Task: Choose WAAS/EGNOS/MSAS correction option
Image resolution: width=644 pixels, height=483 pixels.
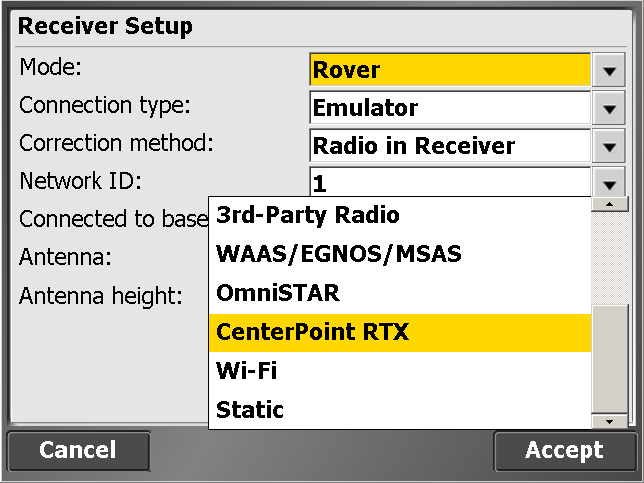Action: point(400,254)
